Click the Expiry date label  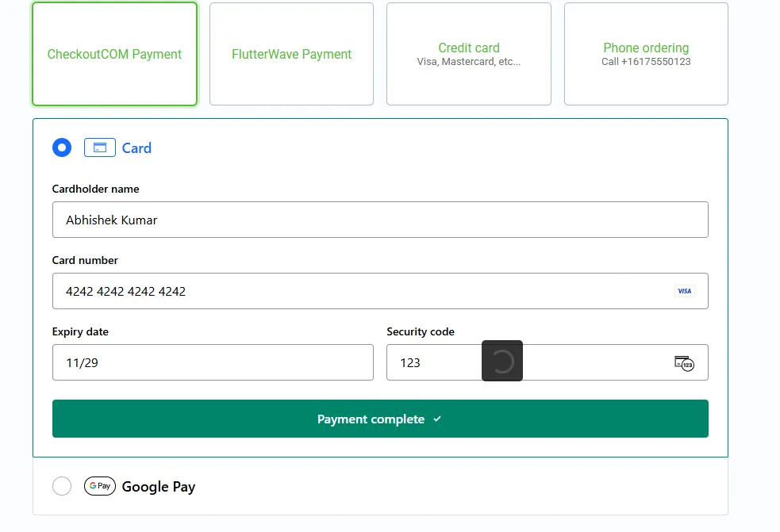pos(80,331)
